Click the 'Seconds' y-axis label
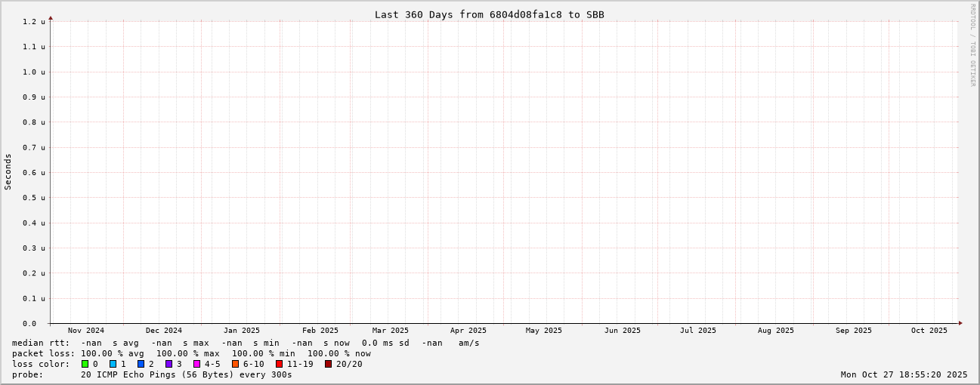This screenshot has height=385, width=980. [8, 171]
